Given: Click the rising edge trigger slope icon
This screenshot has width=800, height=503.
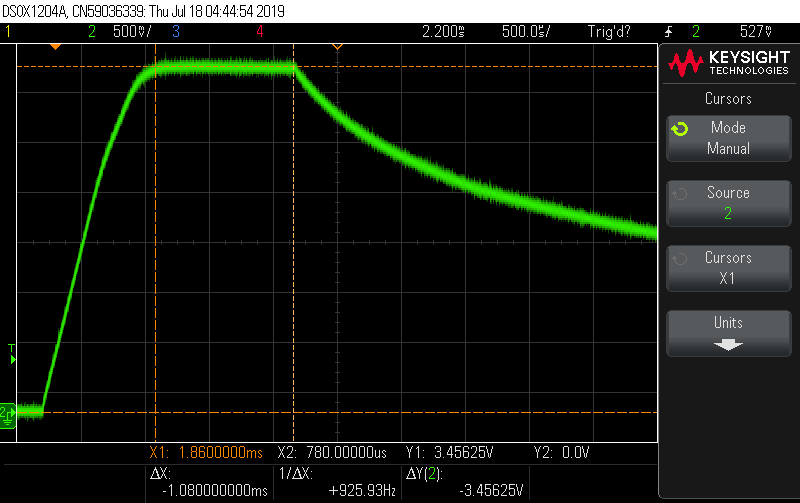Looking at the screenshot, I should point(668,32).
